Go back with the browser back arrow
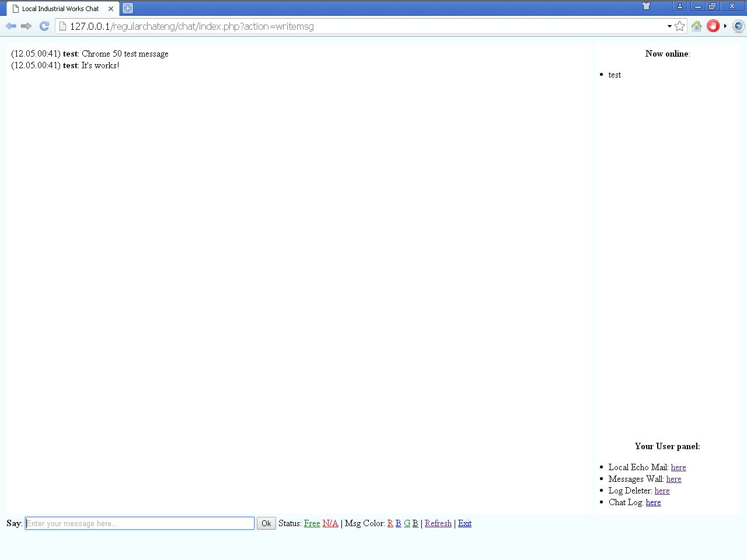 11,26
